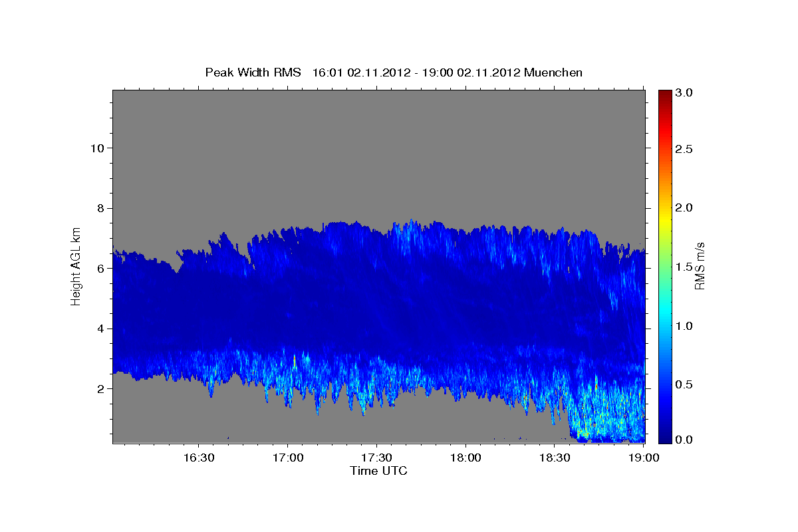This screenshot has height=532, width=798.
Task: Click the colorbar value 0.5
Action: (x=684, y=384)
